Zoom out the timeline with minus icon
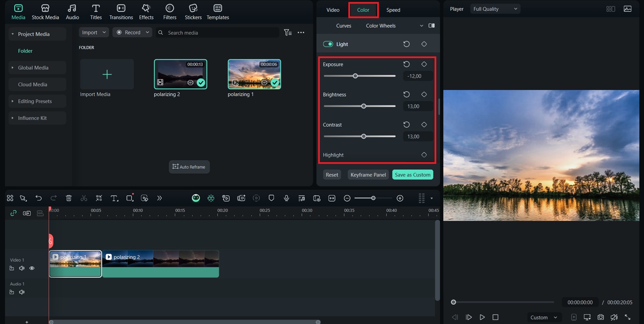The width and height of the screenshot is (644, 324). tap(347, 198)
